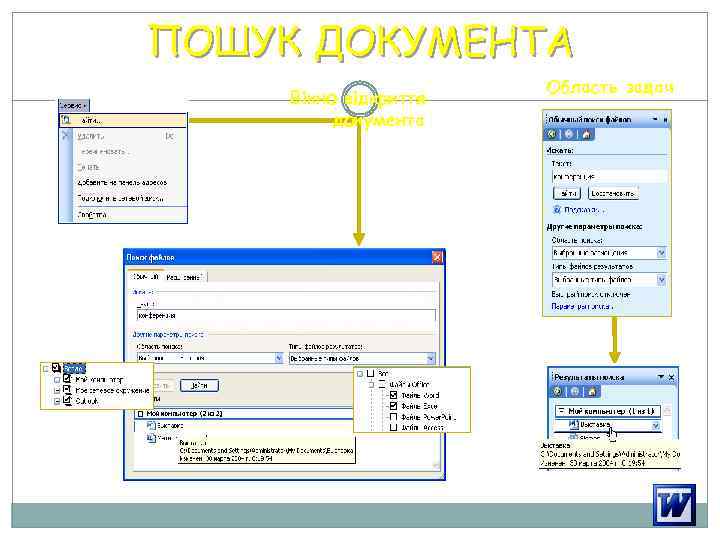The image size is (720, 540).
Task: Focus the search text field in dialog
Action: [286, 315]
